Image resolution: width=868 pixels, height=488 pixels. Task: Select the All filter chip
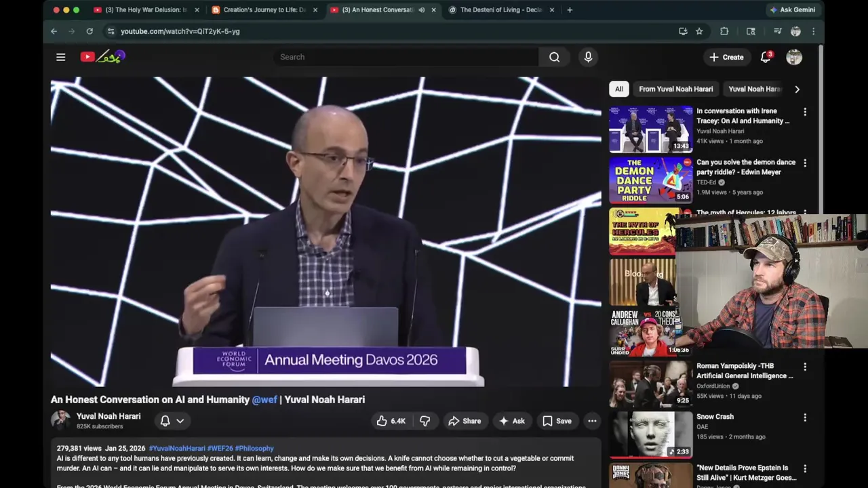(x=619, y=89)
